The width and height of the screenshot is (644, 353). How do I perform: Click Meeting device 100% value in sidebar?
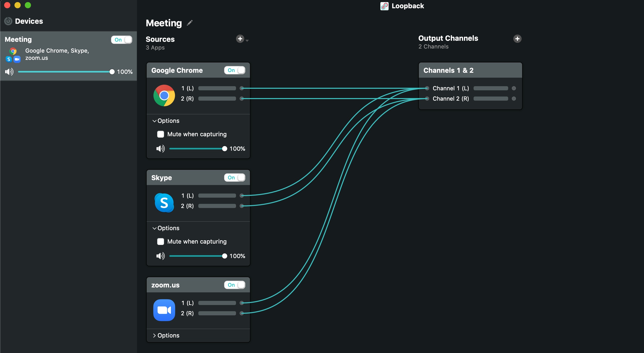125,72
